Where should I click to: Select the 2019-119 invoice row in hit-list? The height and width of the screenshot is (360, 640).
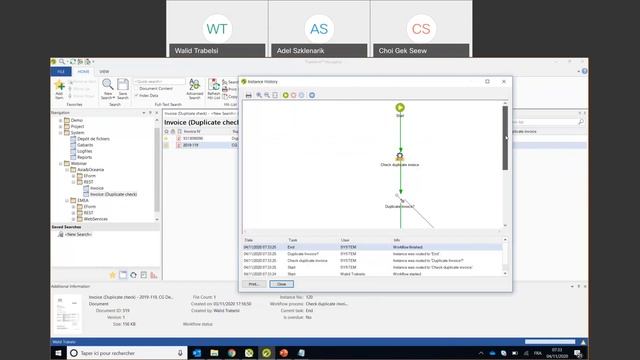click(x=201, y=145)
